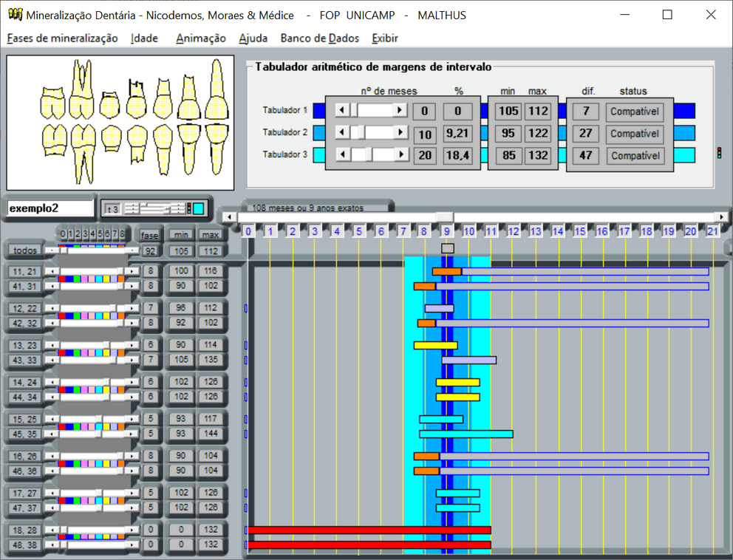Viewport: 733px width, 560px height.
Task: Increase phase for teeth 42, 32 with right arrow
Action: [x=132, y=323]
